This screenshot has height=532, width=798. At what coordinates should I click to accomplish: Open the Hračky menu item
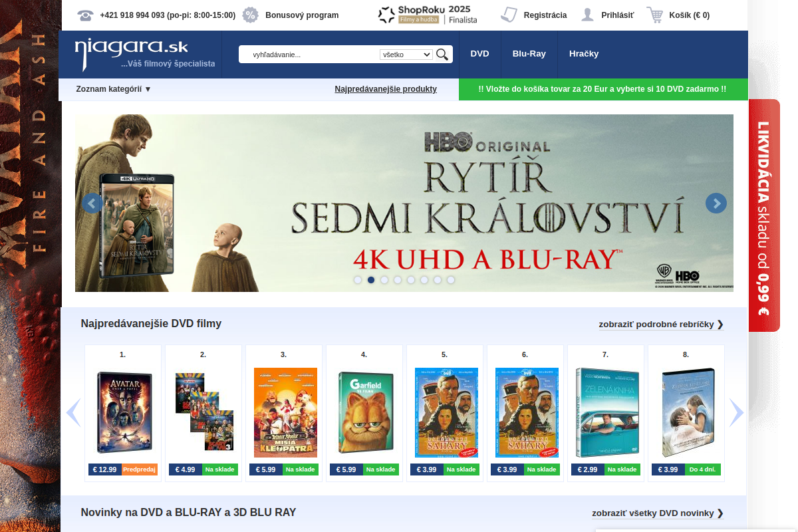point(584,54)
